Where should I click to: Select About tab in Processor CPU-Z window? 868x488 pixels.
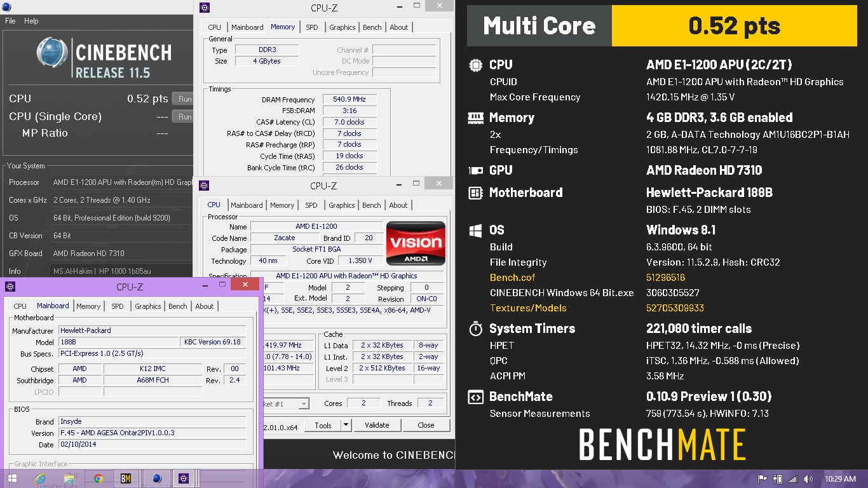[398, 205]
